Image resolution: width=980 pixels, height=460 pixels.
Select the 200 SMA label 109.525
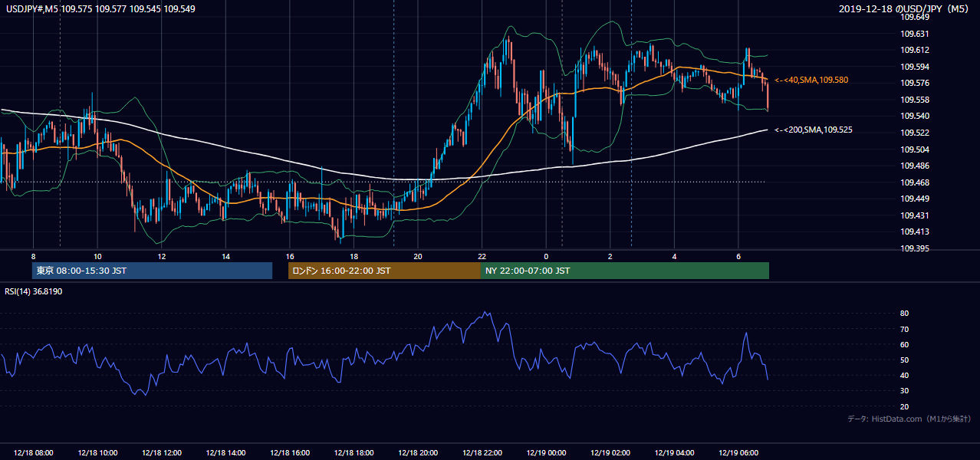point(814,130)
